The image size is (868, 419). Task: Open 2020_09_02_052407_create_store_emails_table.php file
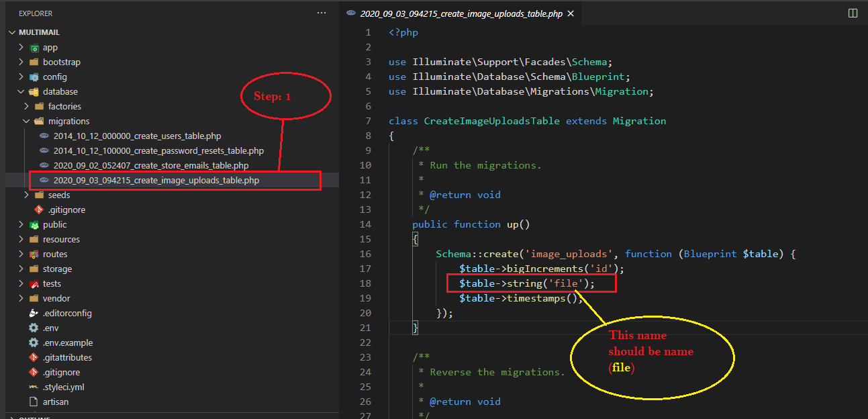(151, 166)
